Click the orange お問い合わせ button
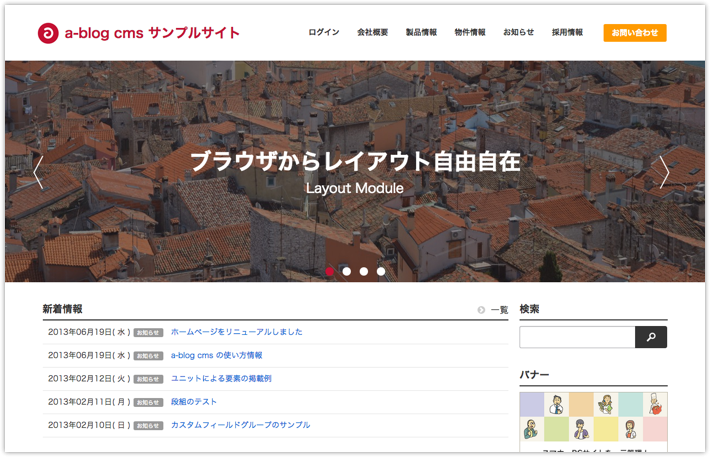This screenshot has height=457, width=710. [635, 33]
